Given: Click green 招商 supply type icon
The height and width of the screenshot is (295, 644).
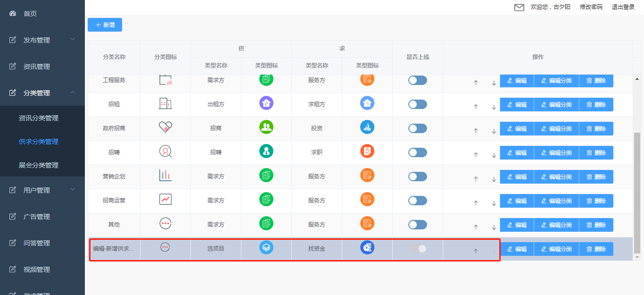Looking at the screenshot, I should point(266,127).
